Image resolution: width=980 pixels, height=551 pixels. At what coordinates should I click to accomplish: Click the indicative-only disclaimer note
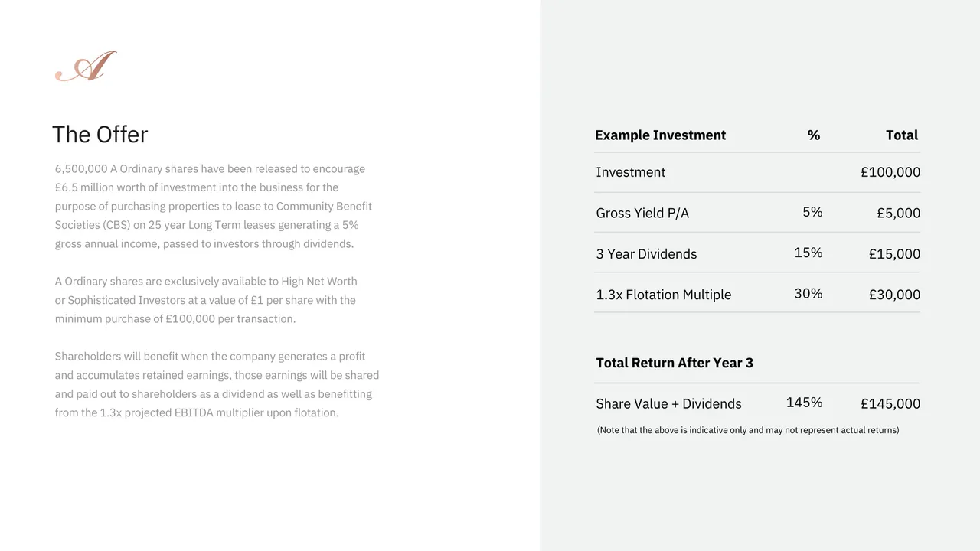(x=747, y=430)
